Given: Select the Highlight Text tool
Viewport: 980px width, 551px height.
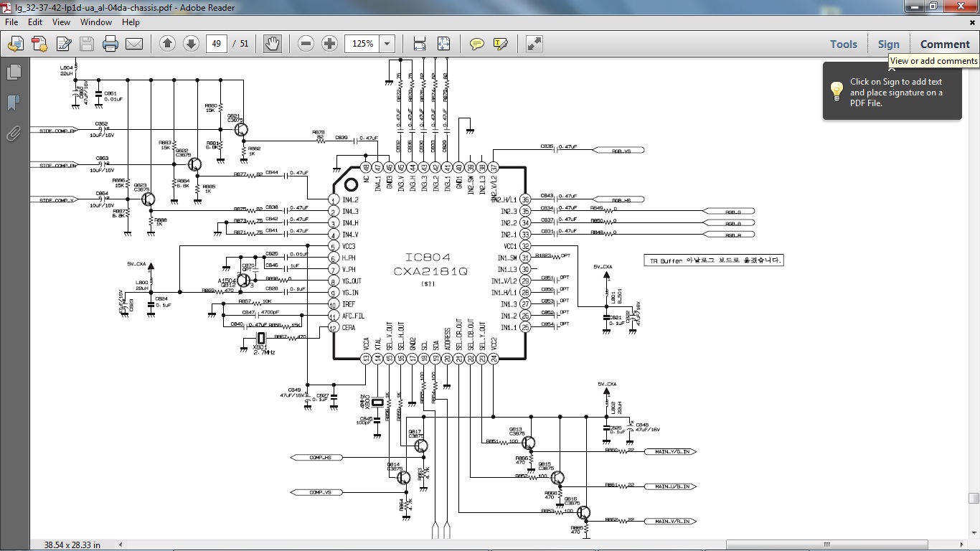Looking at the screenshot, I should tap(501, 44).
